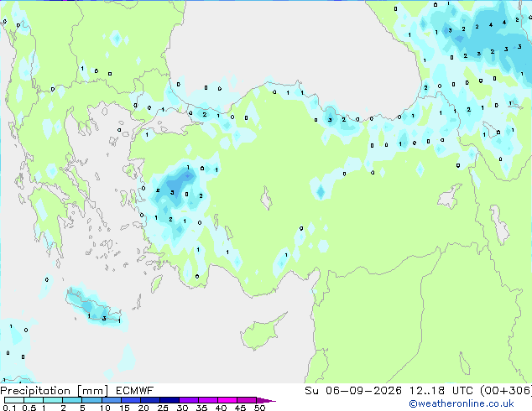
Task: Select the 30–35 mm purple legend swatch
Action: (189, 400)
